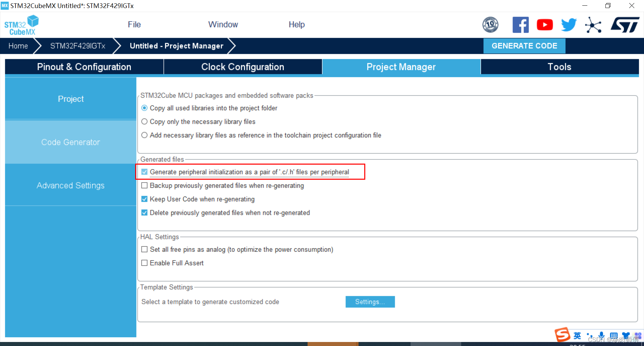Screen dimensions: 644x346
Task: Switch to Clock Configuration tab
Action: coord(243,67)
